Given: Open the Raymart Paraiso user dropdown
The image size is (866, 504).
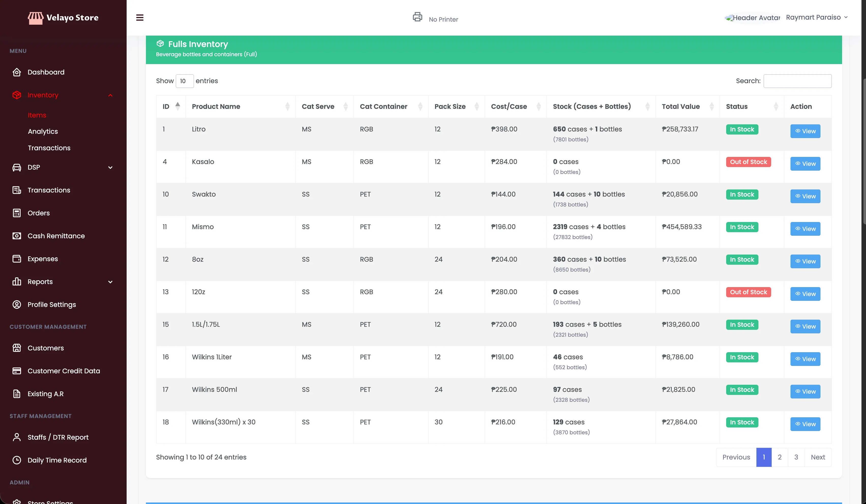Looking at the screenshot, I should [817, 17].
